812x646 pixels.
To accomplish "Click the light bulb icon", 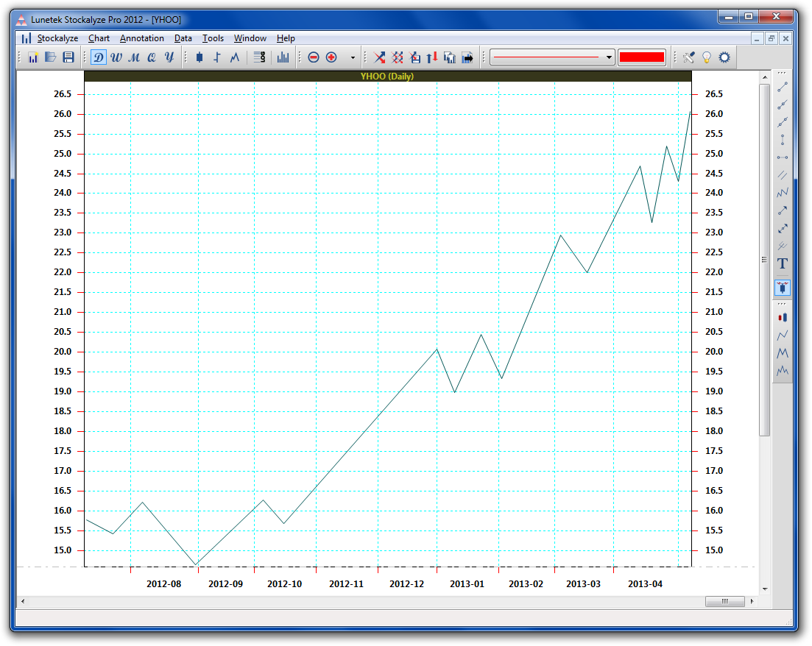I will 707,57.
